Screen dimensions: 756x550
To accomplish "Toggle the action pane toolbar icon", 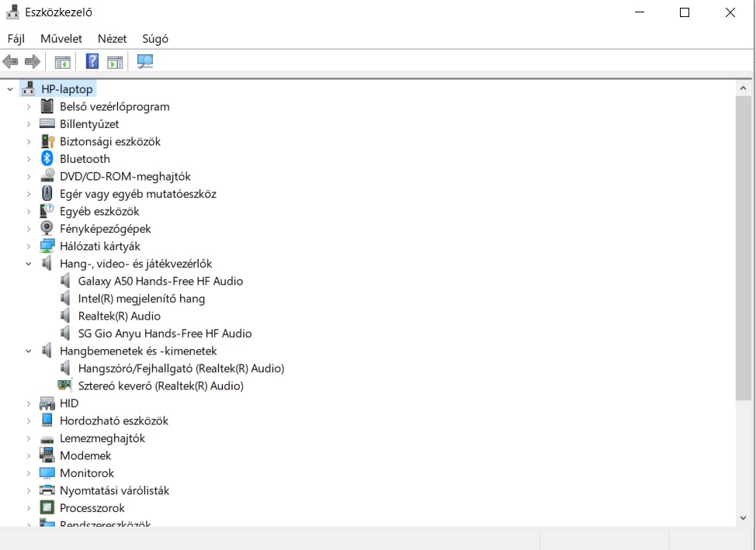I will (x=115, y=62).
